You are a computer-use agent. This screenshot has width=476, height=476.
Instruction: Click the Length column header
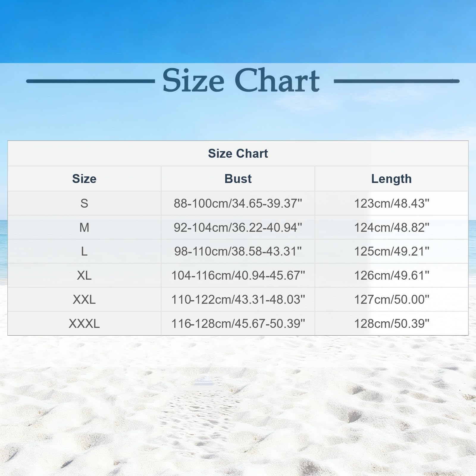point(392,179)
